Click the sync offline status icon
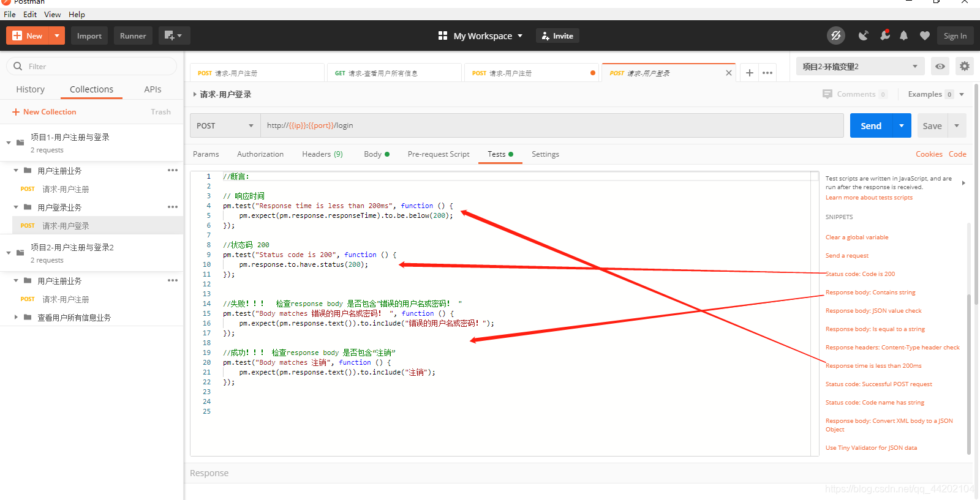This screenshot has width=980, height=500. pos(836,35)
